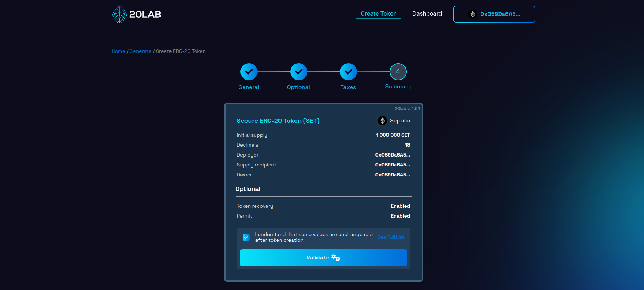Click the Create ERC-20 Token breadcrumb text
Image resolution: width=644 pixels, height=290 pixels.
click(181, 51)
